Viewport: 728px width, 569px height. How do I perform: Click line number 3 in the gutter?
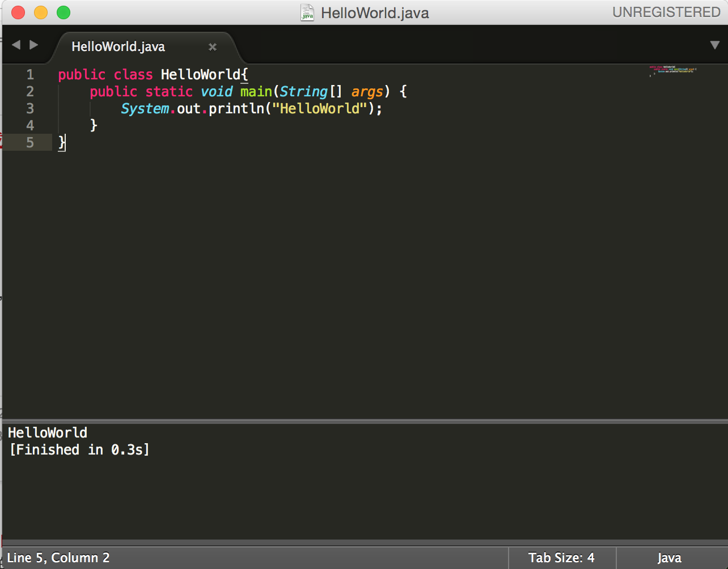29,108
